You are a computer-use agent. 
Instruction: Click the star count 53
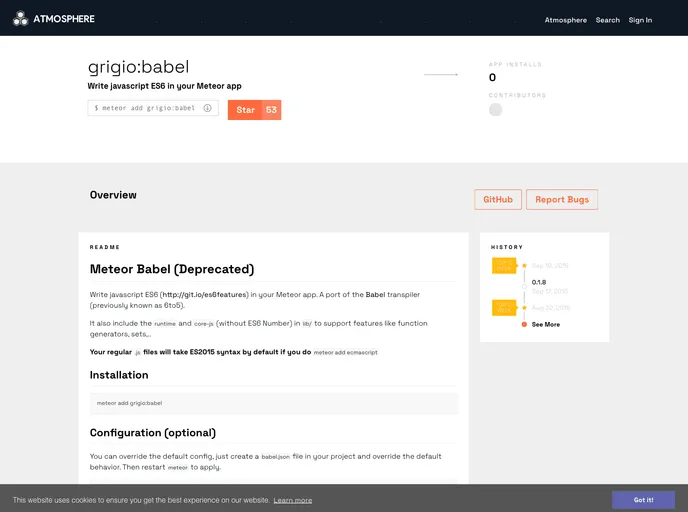pyautogui.click(x=271, y=110)
